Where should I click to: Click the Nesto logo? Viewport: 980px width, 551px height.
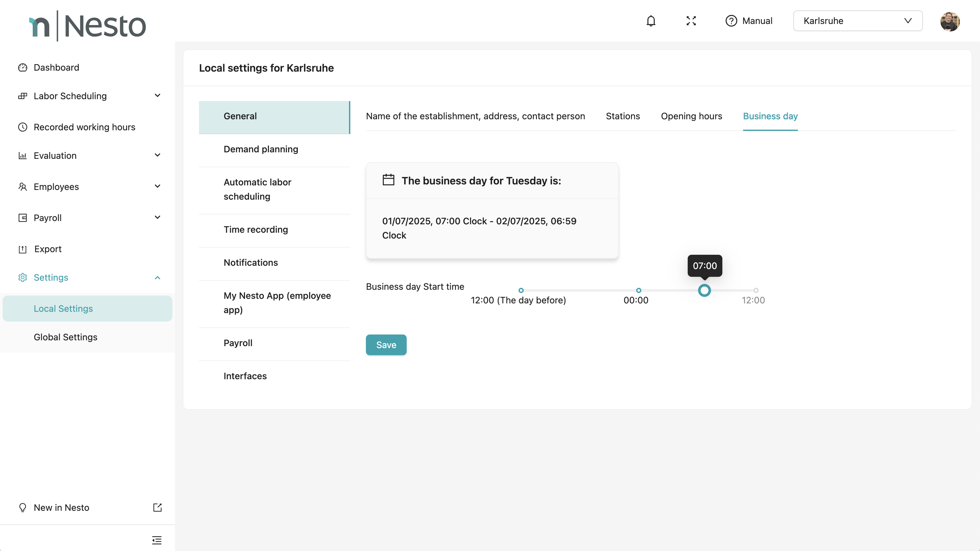[x=87, y=26]
